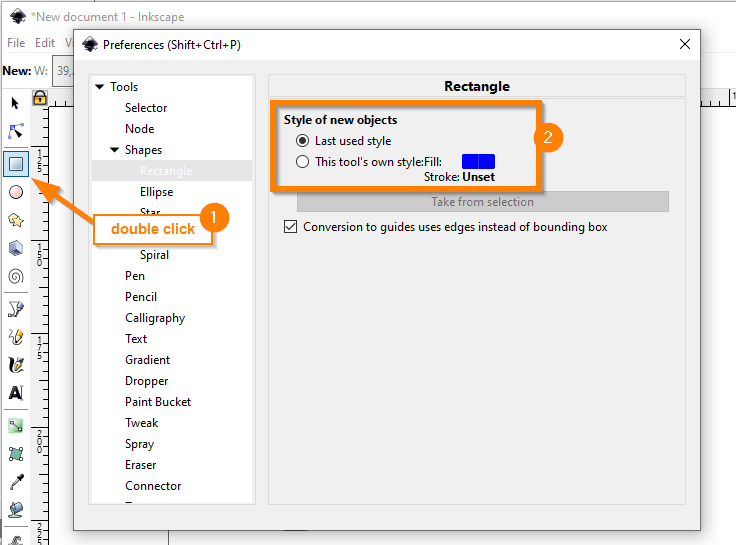Open Gradient tool preferences
This screenshot has width=736, height=545.
point(147,360)
